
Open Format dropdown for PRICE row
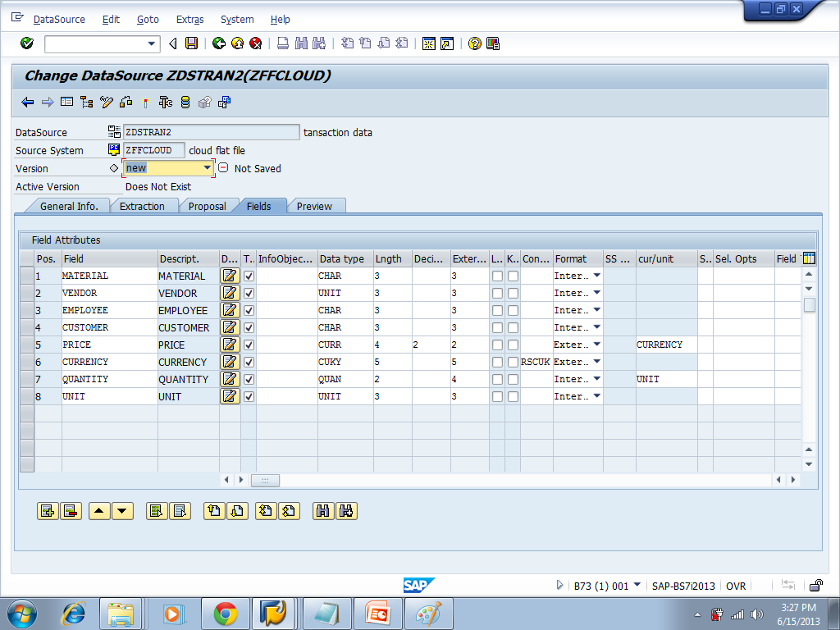(x=596, y=344)
